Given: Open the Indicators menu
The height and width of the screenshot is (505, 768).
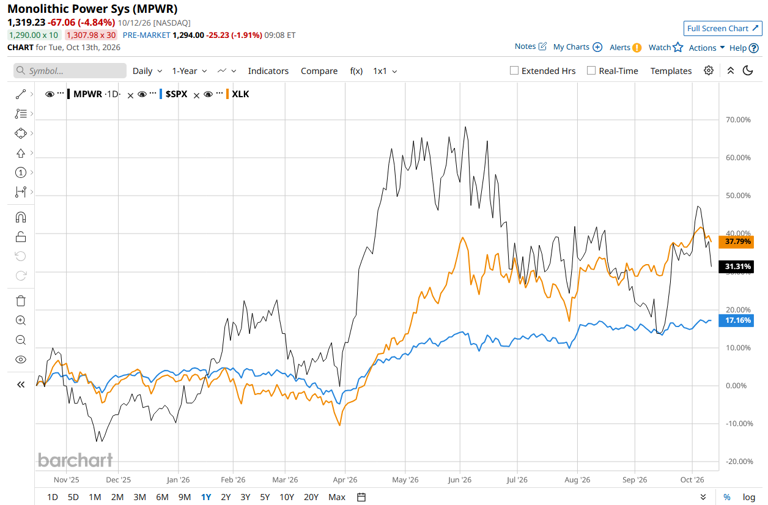Looking at the screenshot, I should pos(268,71).
